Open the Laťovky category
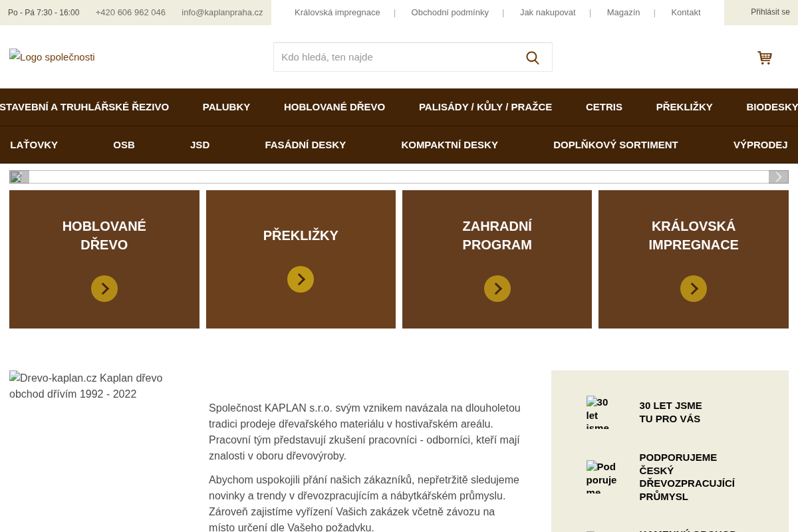Screen dimensions: 798x532 pyautogui.click(x=34, y=145)
